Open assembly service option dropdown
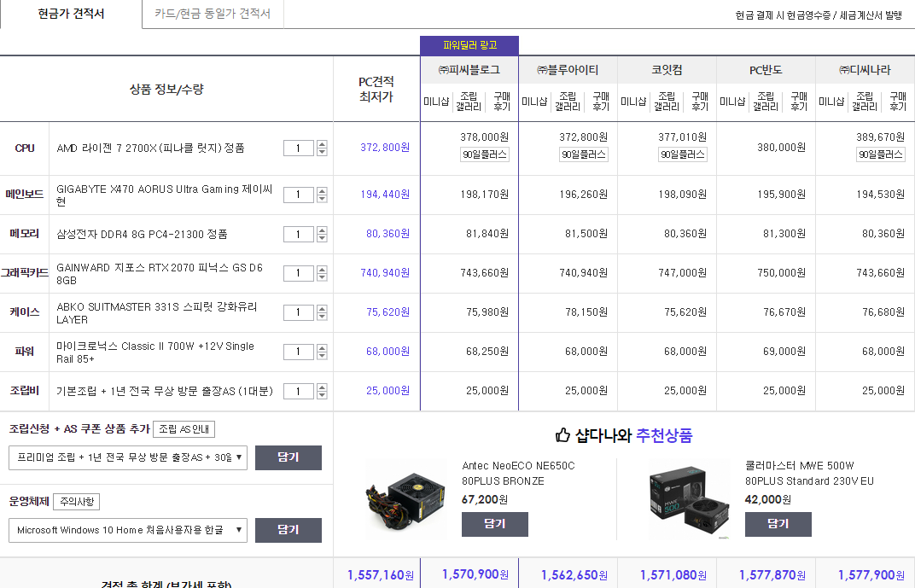The width and height of the screenshot is (915, 588). (x=128, y=457)
